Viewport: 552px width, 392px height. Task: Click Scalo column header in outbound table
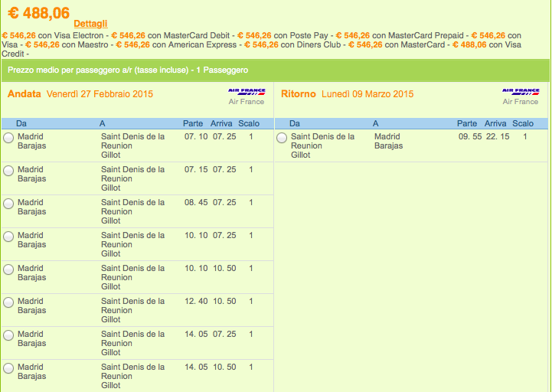(x=249, y=123)
